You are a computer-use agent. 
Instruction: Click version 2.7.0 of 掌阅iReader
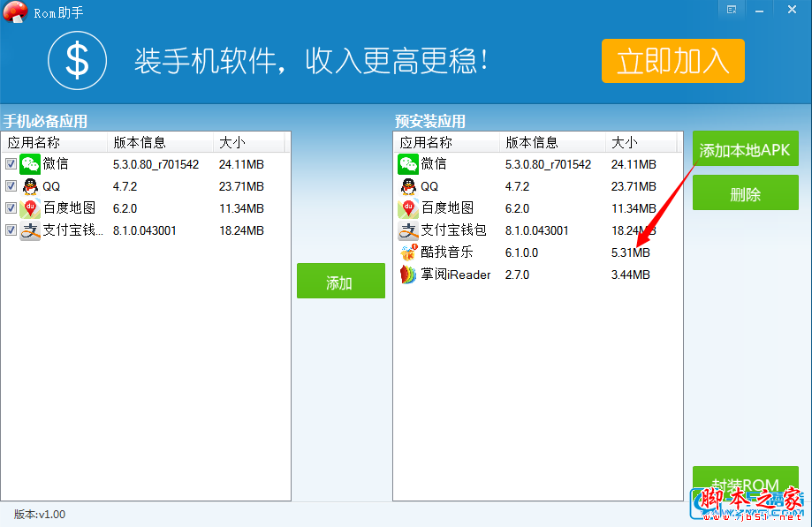517,275
